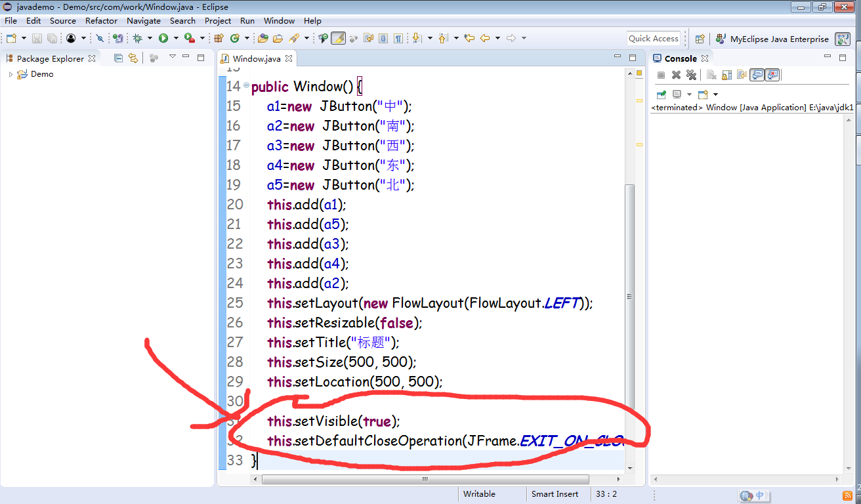Image resolution: width=861 pixels, height=504 pixels.
Task: Open the Source menu
Action: coord(63,20)
